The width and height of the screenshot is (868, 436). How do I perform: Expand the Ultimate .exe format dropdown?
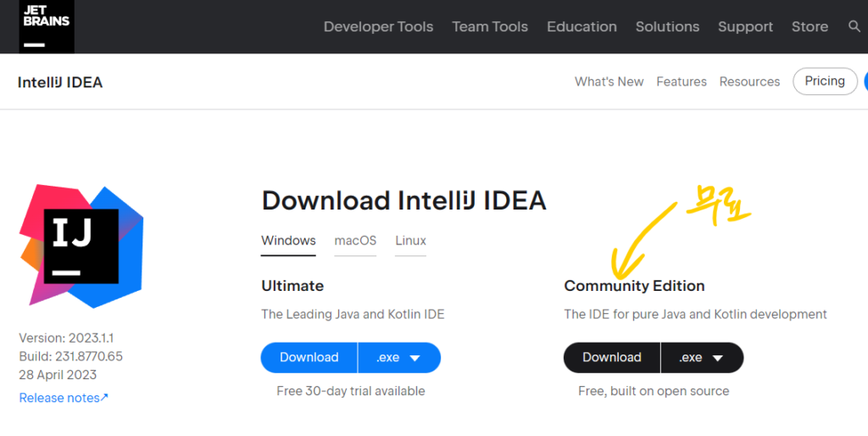(399, 357)
